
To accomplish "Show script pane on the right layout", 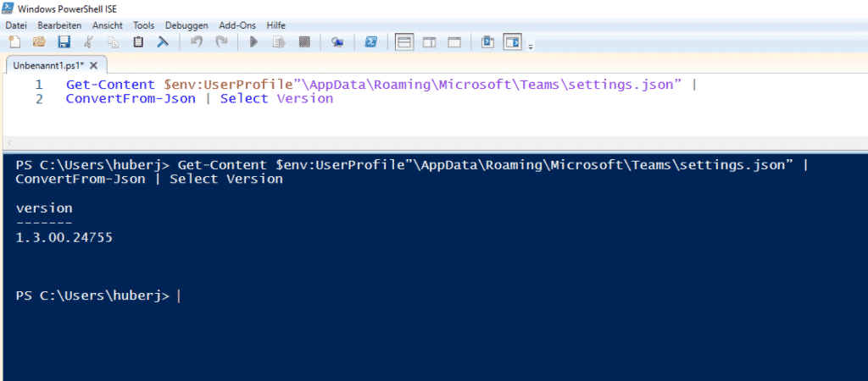I will pyautogui.click(x=430, y=42).
